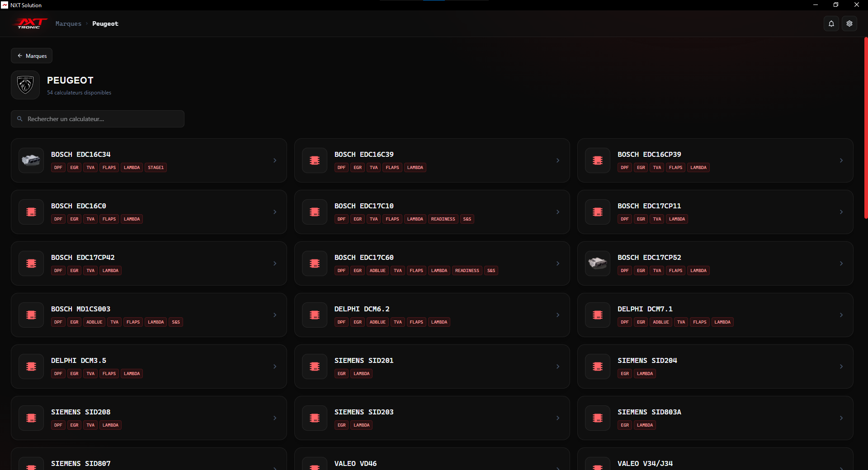Expand the BOSCH EDC17CP42 card chevron

[x=275, y=263]
